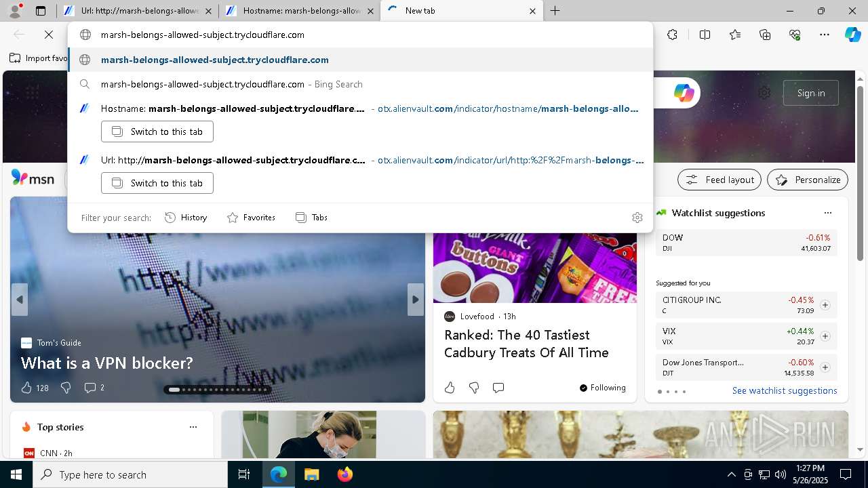The width and height of the screenshot is (868, 488).
Task: Open Personalize feed button
Action: tap(808, 180)
